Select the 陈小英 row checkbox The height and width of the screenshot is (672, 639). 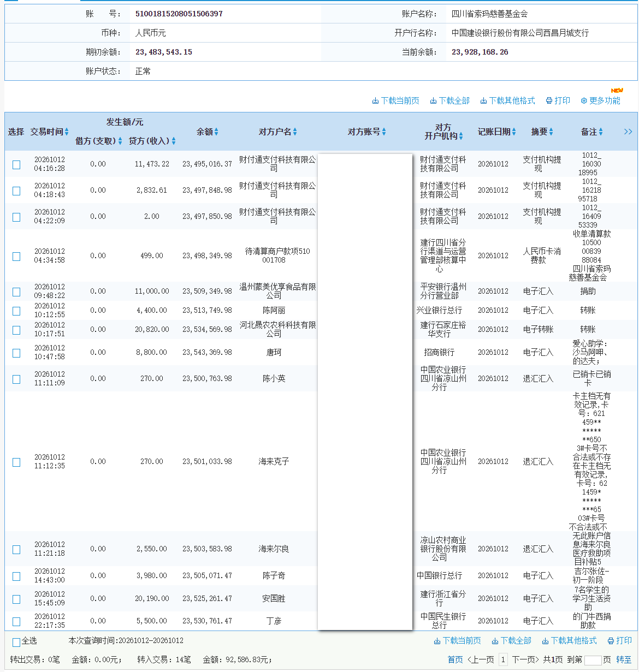click(x=16, y=379)
